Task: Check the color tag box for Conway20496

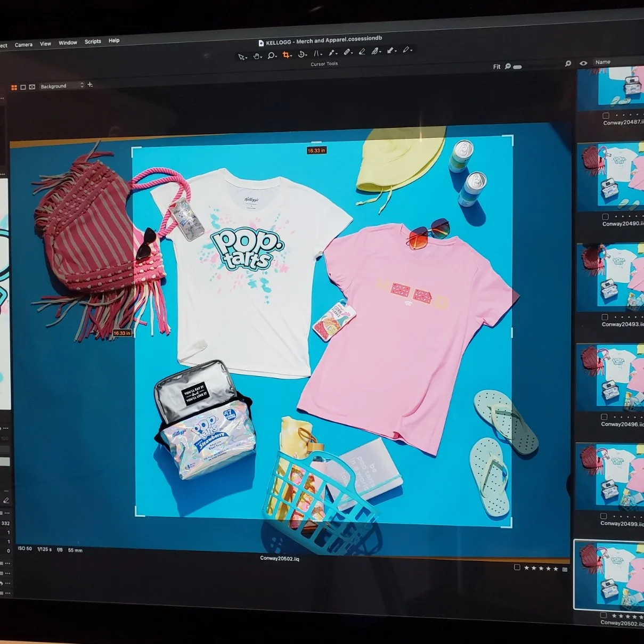Action: 604,417
